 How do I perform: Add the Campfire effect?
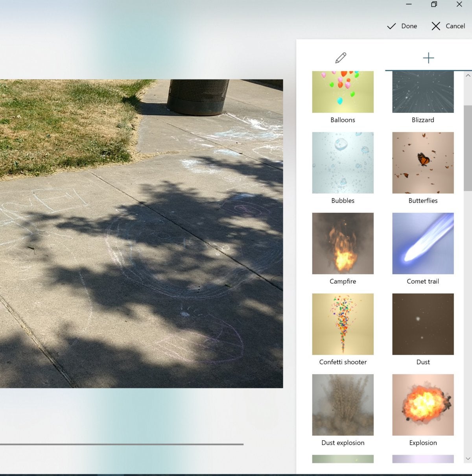point(343,244)
